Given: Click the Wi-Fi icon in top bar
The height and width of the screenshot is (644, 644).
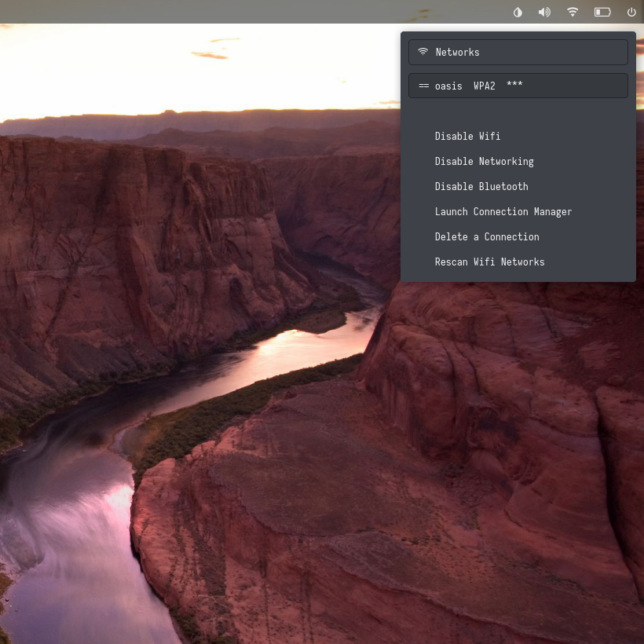Looking at the screenshot, I should [573, 12].
